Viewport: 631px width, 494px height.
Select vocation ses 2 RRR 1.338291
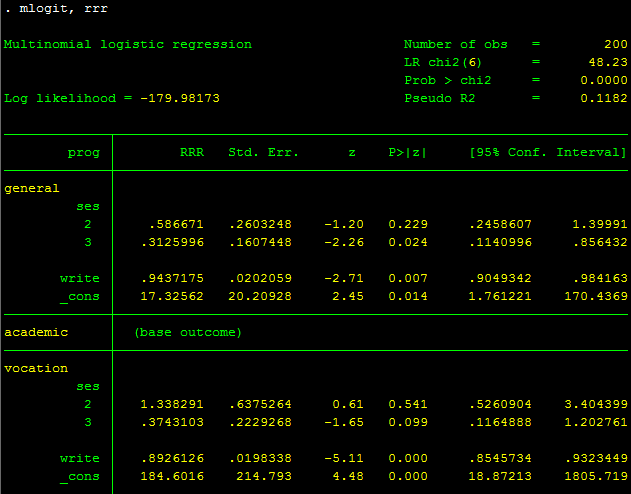[x=172, y=404]
